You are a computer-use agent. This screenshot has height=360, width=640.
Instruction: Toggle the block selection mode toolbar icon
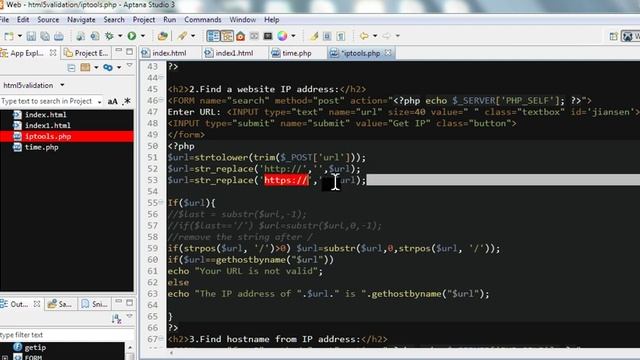327,36
